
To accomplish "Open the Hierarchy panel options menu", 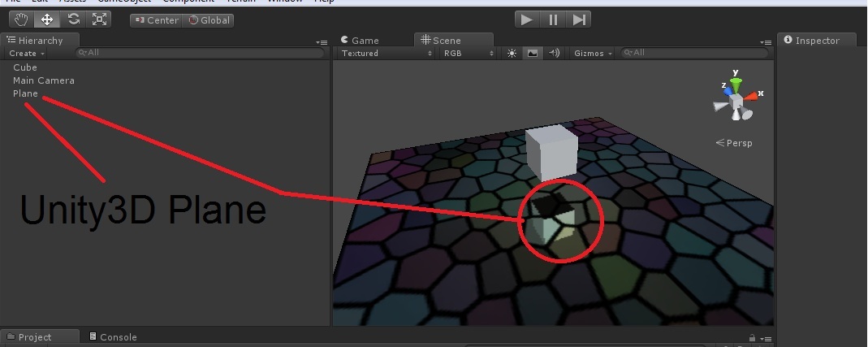I will (321, 43).
